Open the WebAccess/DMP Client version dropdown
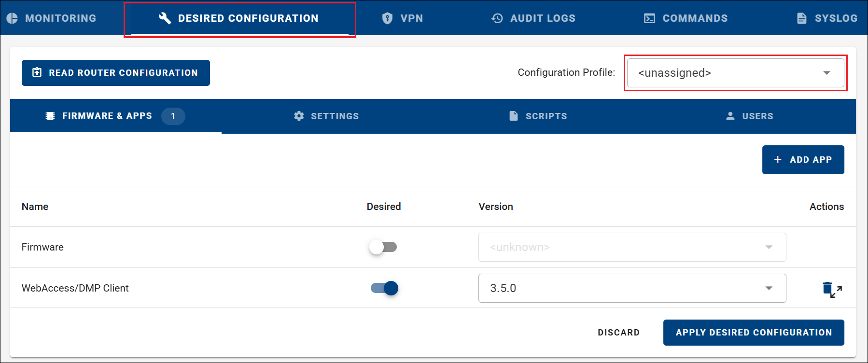Viewport: 868px width, 363px height. tap(632, 288)
